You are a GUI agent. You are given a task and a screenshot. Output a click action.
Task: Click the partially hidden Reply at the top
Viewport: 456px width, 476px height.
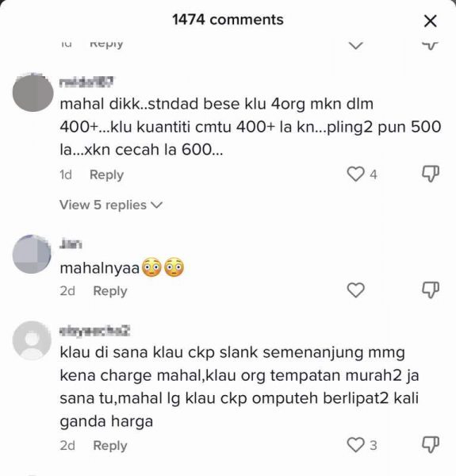pos(106,44)
